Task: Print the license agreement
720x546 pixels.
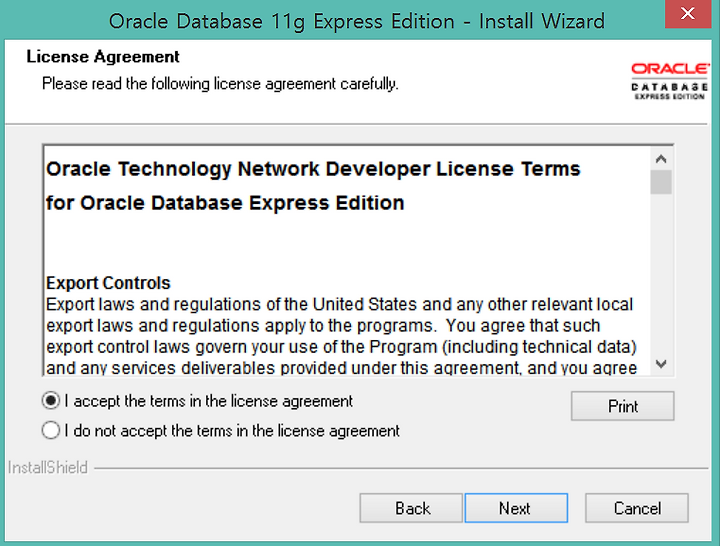Action: [x=623, y=406]
